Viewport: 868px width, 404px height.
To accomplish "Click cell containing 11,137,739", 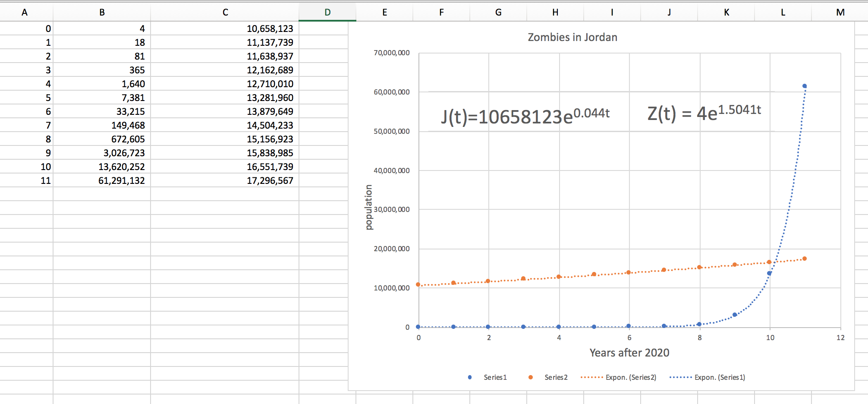I will [x=225, y=42].
